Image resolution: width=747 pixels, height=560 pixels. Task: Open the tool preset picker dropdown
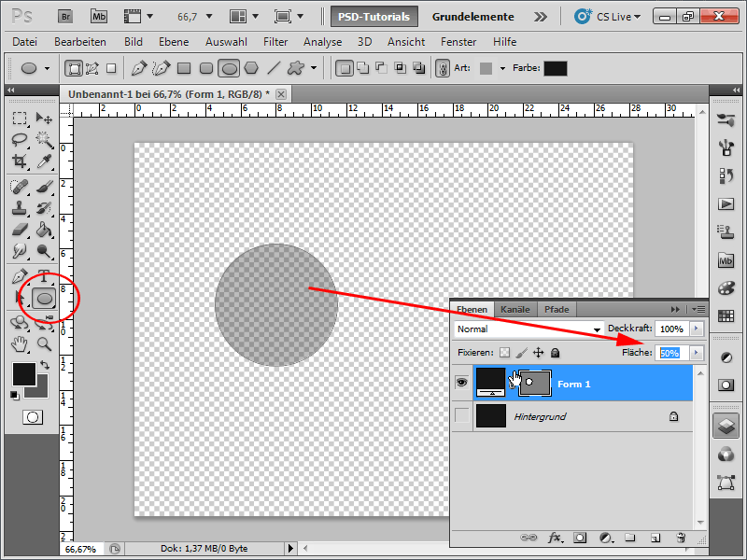coord(48,68)
